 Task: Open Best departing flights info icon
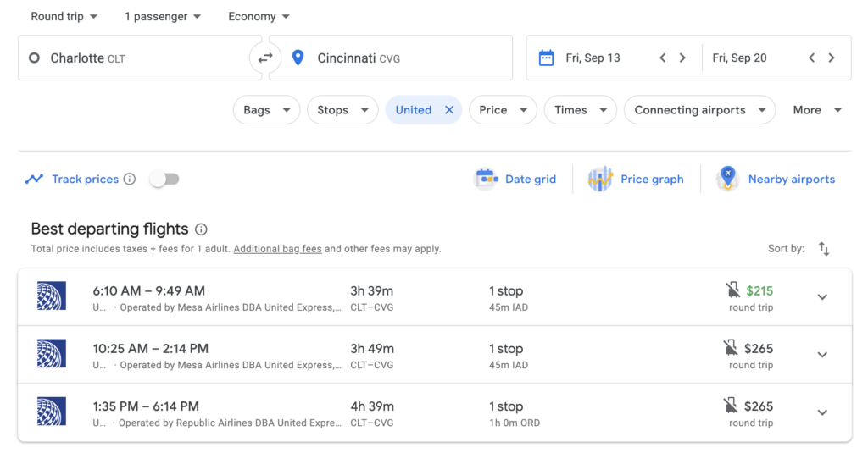(x=202, y=229)
